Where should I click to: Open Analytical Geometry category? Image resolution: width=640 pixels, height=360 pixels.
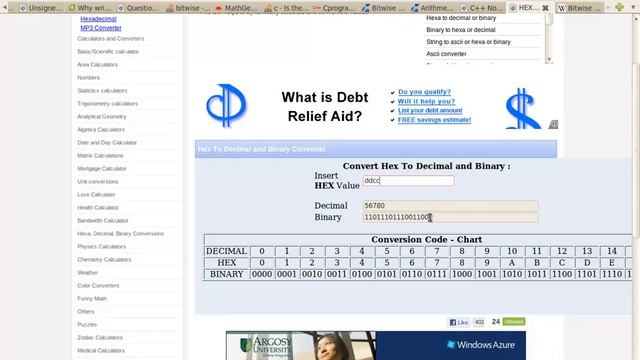coord(102,117)
